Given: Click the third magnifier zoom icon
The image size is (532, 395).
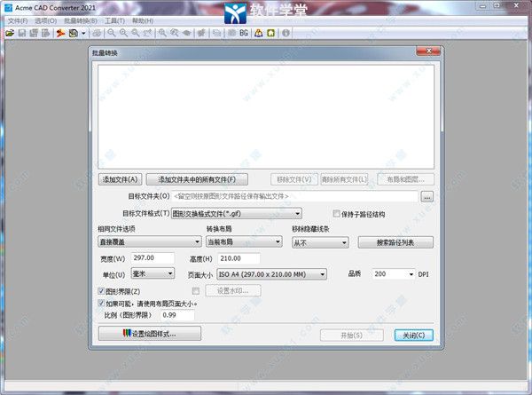Looking at the screenshot, I should tap(136, 33).
